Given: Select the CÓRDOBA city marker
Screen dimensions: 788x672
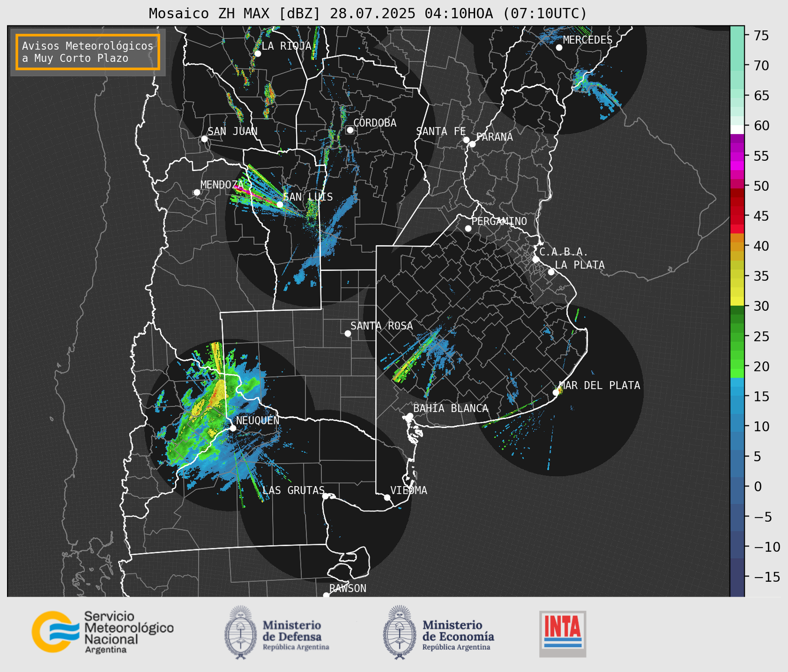Looking at the screenshot, I should [350, 130].
